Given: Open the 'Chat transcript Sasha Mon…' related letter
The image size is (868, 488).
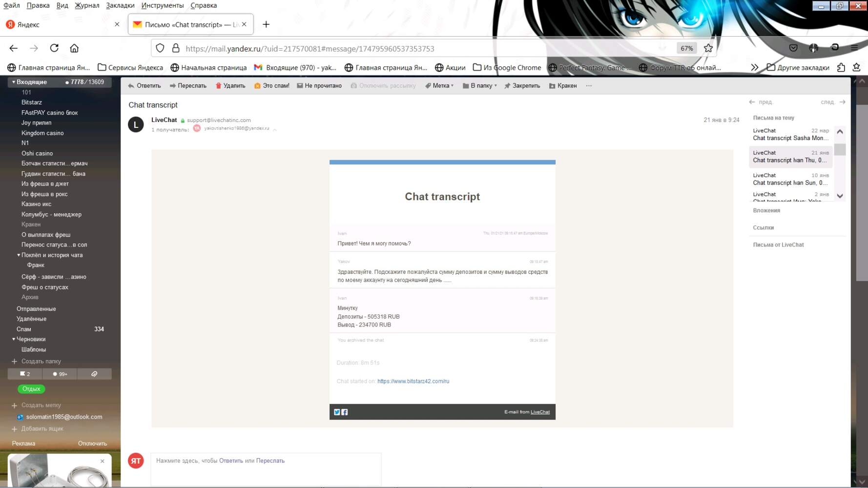Looking at the screenshot, I should point(791,135).
